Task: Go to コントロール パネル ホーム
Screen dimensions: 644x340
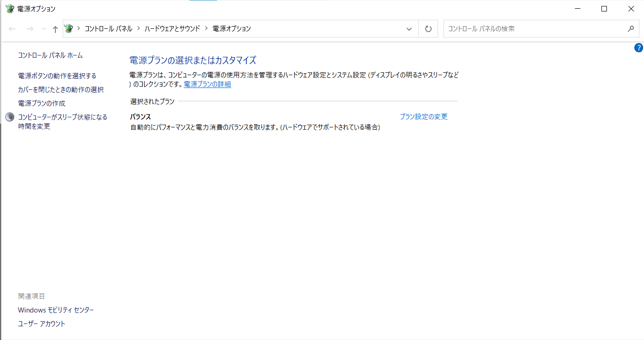Action: (50, 55)
